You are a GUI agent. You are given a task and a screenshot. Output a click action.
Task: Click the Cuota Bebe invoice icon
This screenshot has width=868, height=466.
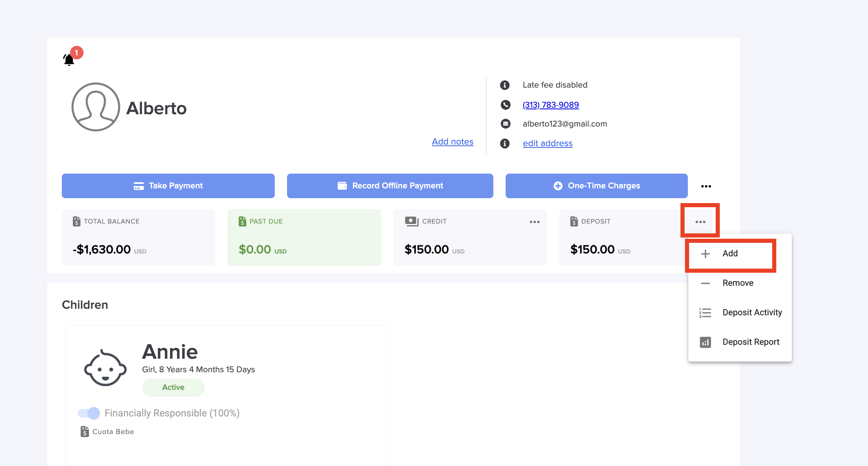(x=85, y=432)
